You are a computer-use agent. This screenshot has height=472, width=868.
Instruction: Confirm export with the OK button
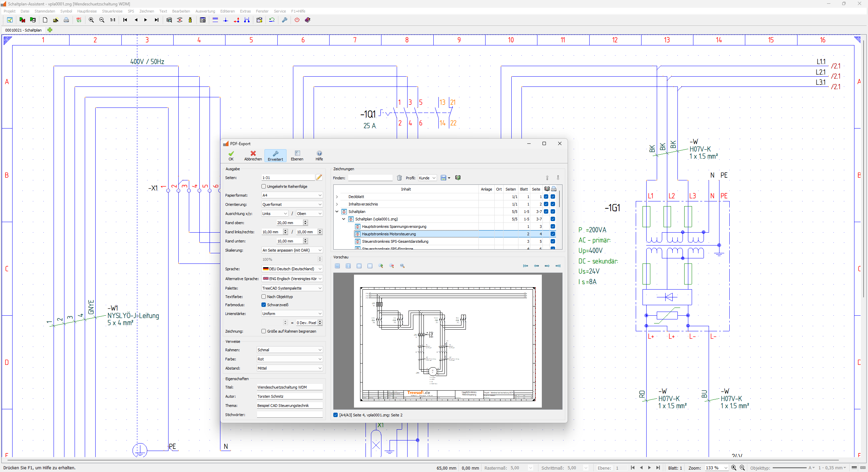pos(231,156)
